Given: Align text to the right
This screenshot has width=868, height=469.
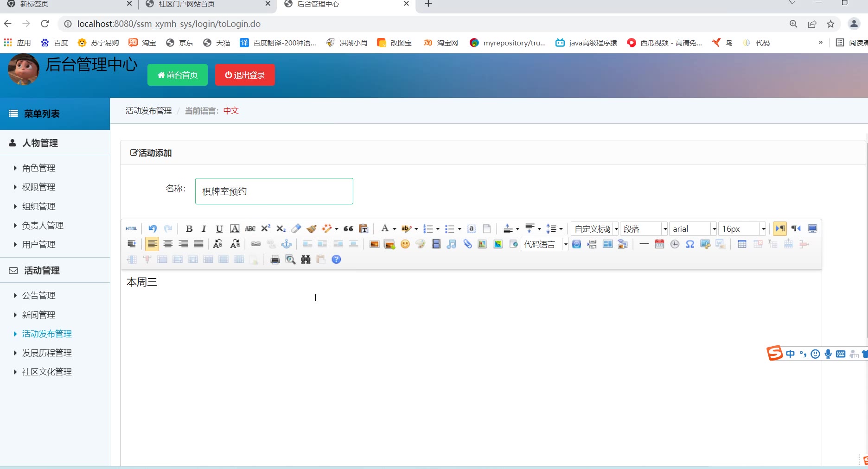Looking at the screenshot, I should point(183,244).
